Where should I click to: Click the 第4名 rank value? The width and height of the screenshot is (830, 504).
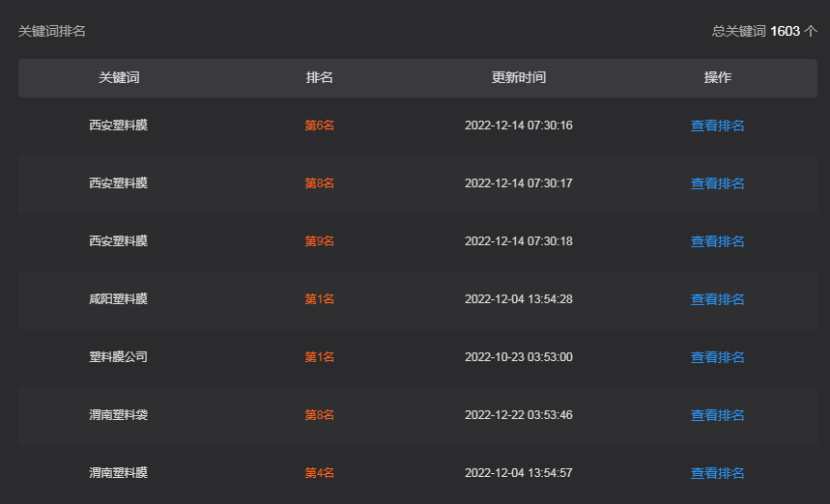[x=319, y=473]
